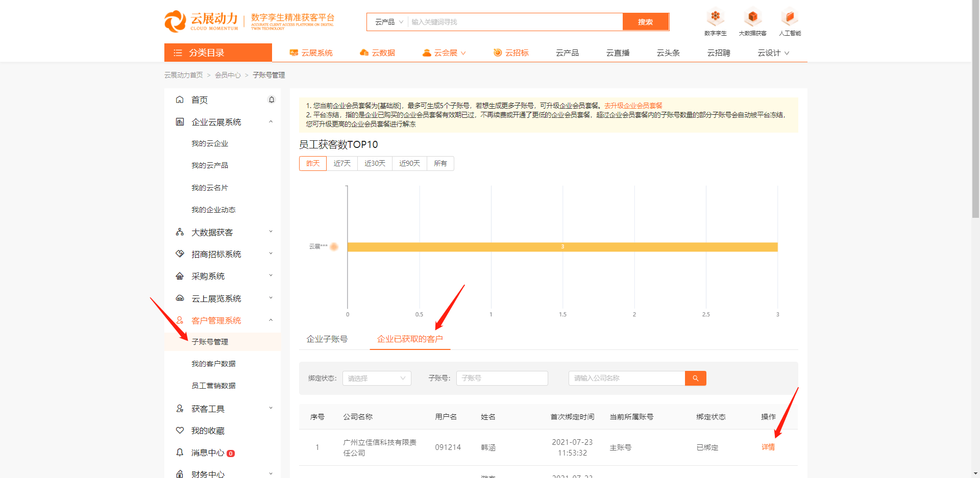Collapse the 客户管理系统 section

pyautogui.click(x=271, y=320)
